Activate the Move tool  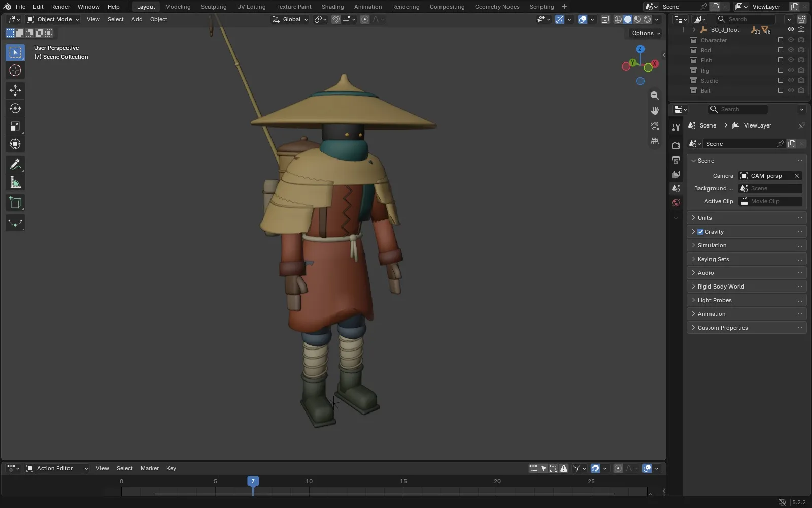[15, 90]
